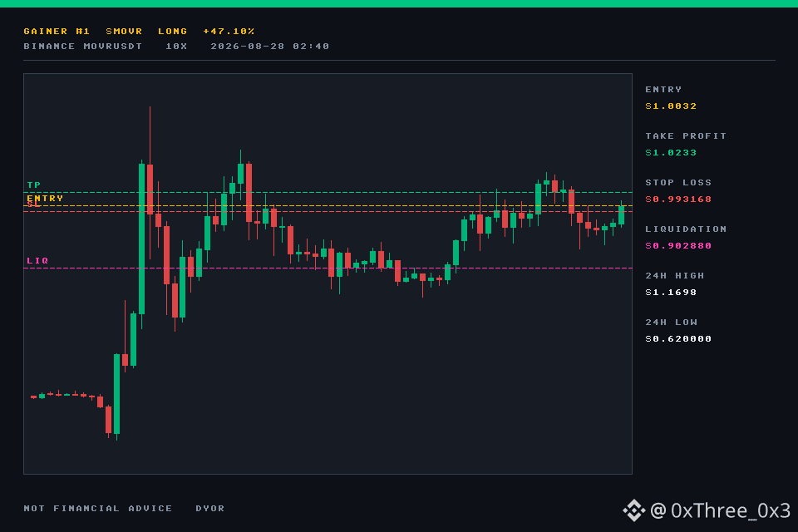Click stop loss value $0.993168
The image size is (798, 532).
[678, 199]
